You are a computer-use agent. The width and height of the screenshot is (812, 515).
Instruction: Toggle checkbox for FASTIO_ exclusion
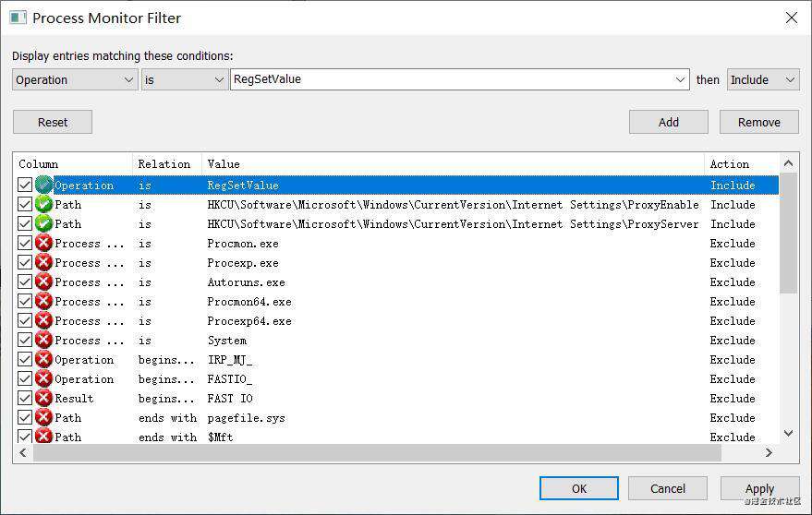25,379
